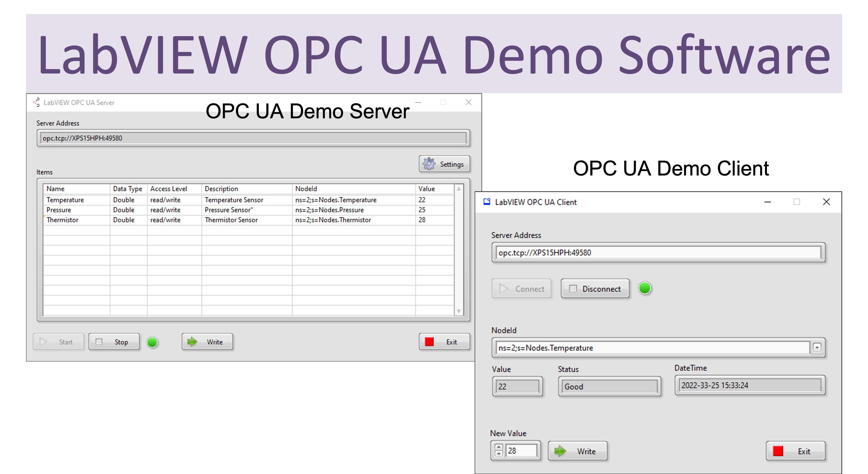
Task: Click the items table scroll up arrow
Action: tap(458, 189)
